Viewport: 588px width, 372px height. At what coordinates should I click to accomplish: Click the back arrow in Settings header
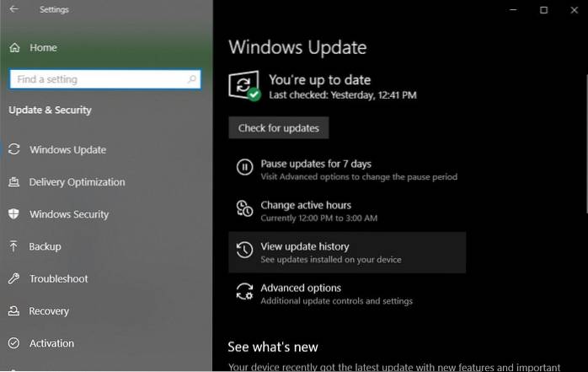click(13, 10)
